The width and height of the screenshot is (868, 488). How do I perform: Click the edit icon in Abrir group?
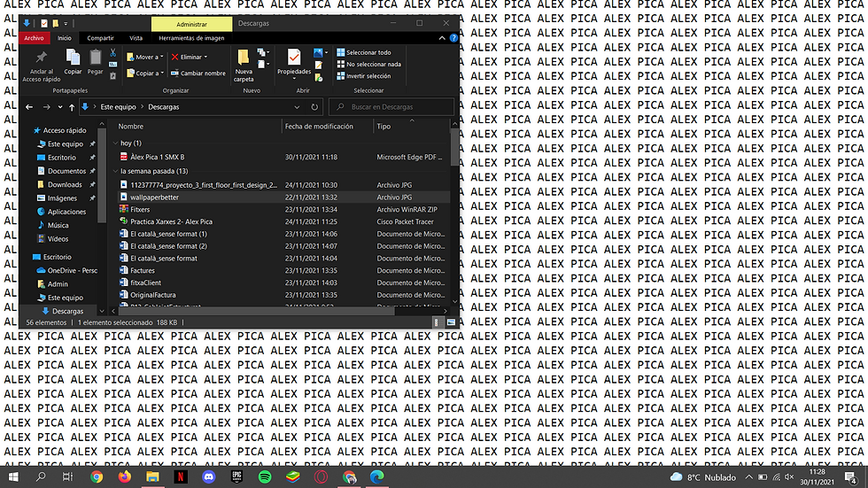(319, 66)
